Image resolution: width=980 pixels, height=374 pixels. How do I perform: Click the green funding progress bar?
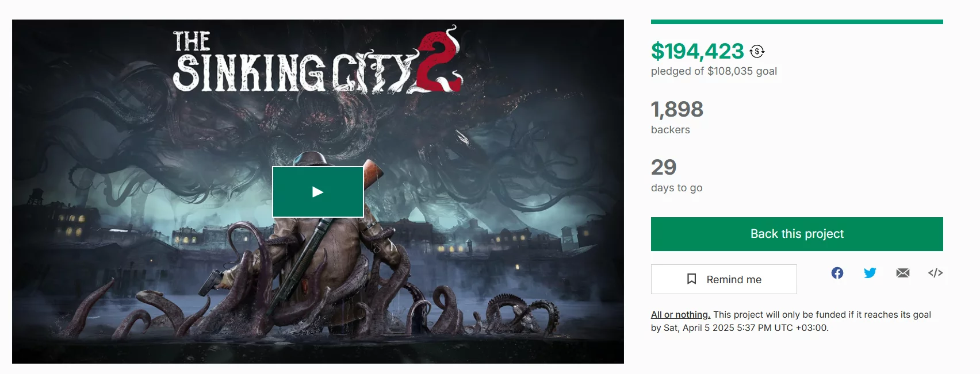click(x=797, y=22)
